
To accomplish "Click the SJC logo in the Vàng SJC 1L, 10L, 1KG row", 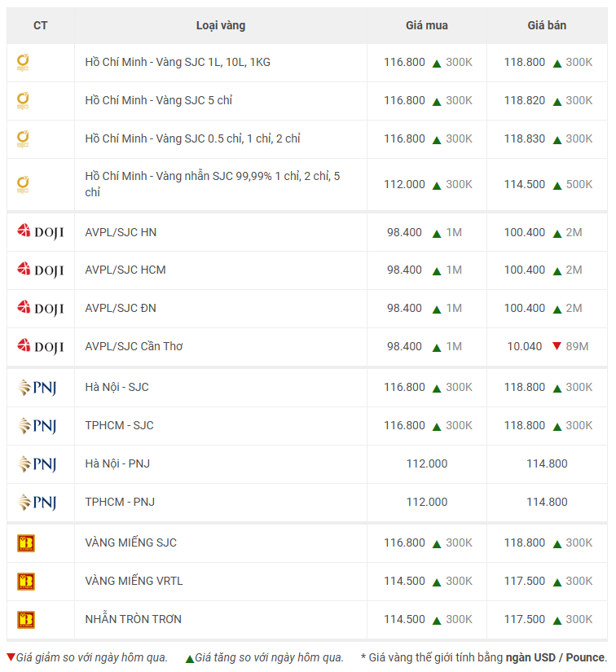I will point(23,63).
